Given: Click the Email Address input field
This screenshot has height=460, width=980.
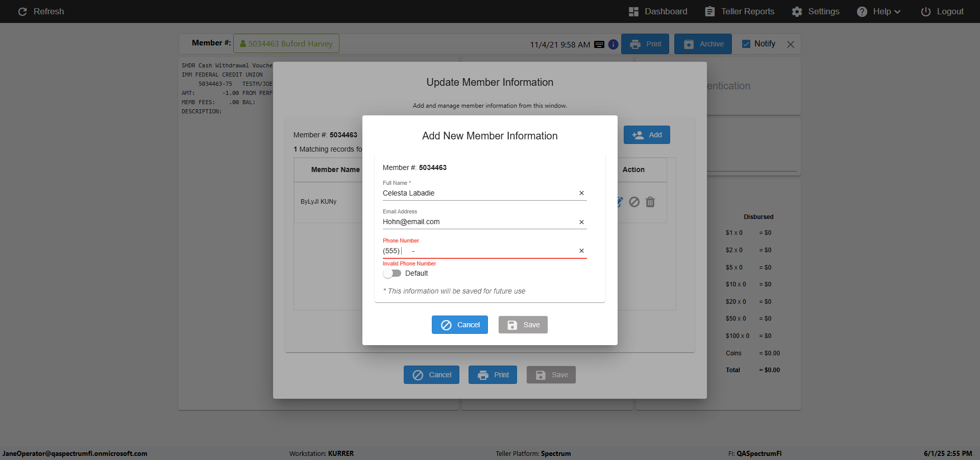Looking at the screenshot, I should click(x=479, y=222).
